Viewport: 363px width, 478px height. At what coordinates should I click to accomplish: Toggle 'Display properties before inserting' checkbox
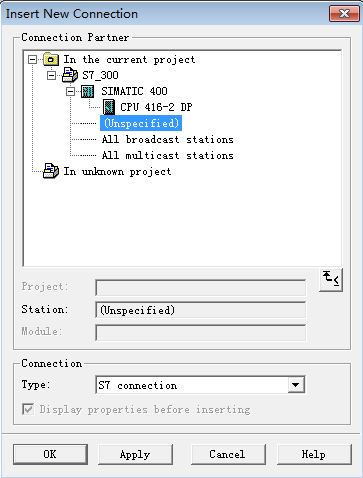[28, 409]
